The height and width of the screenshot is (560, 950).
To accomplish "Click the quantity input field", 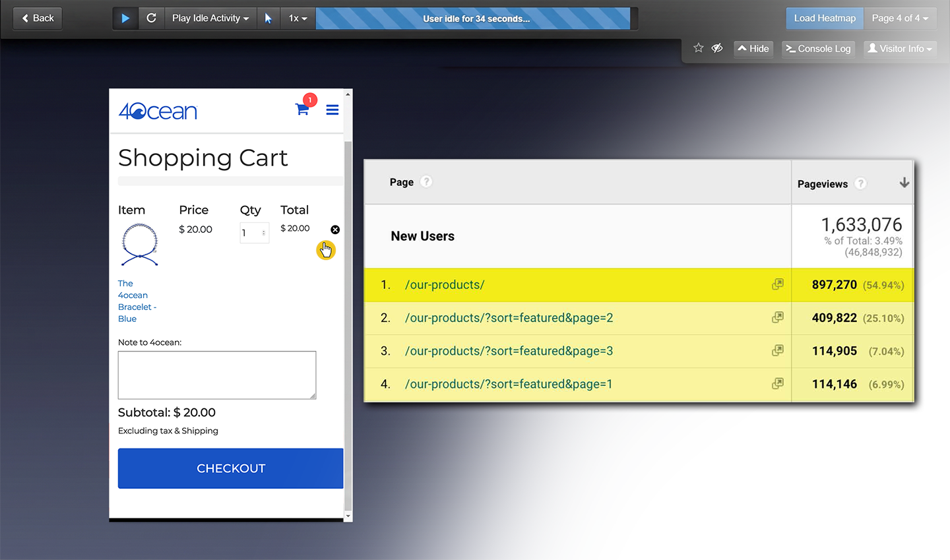I will click(254, 233).
